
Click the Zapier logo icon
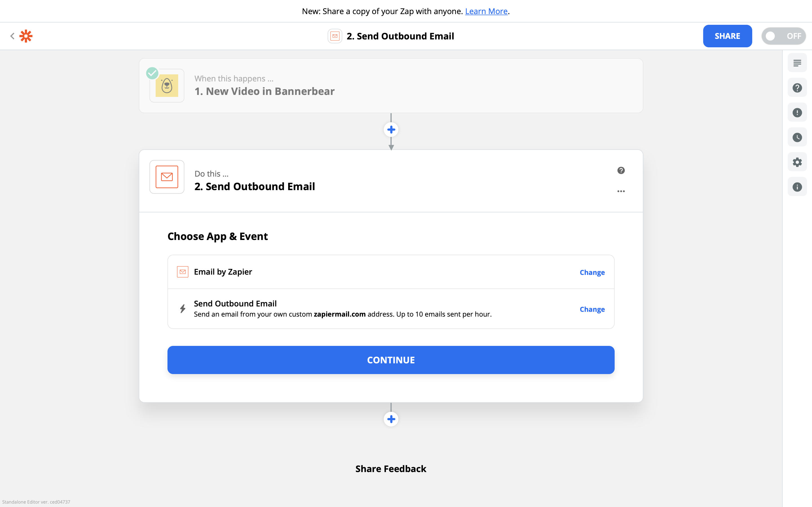tap(26, 36)
